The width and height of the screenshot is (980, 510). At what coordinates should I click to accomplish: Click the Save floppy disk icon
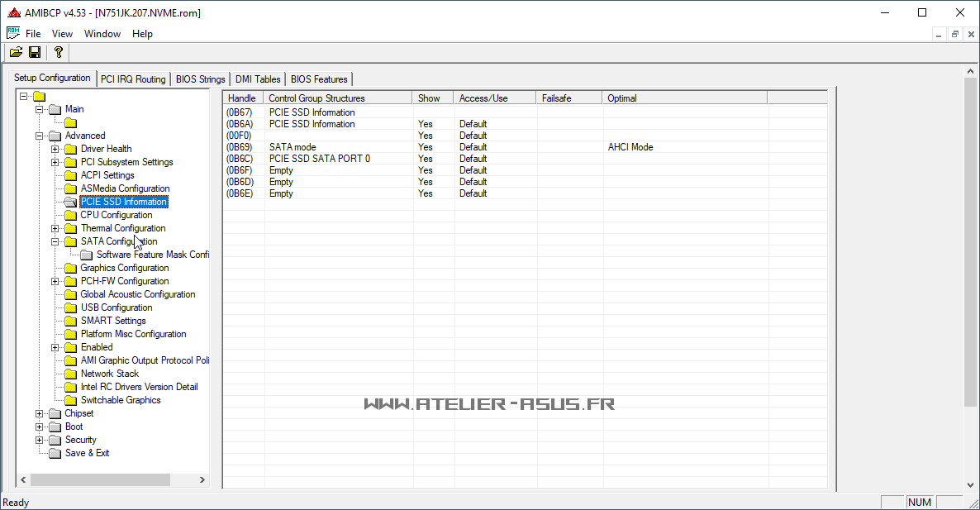(x=35, y=52)
